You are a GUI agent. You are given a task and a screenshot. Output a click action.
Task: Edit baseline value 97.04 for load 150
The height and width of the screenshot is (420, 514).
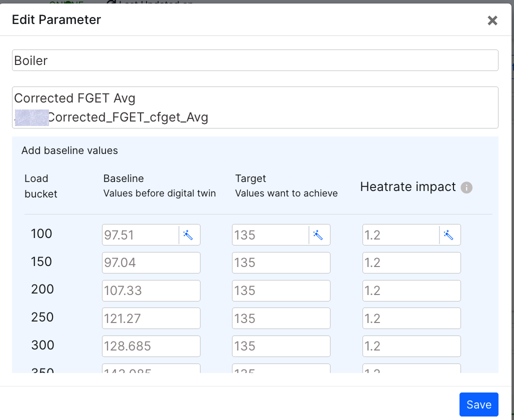[x=151, y=262]
